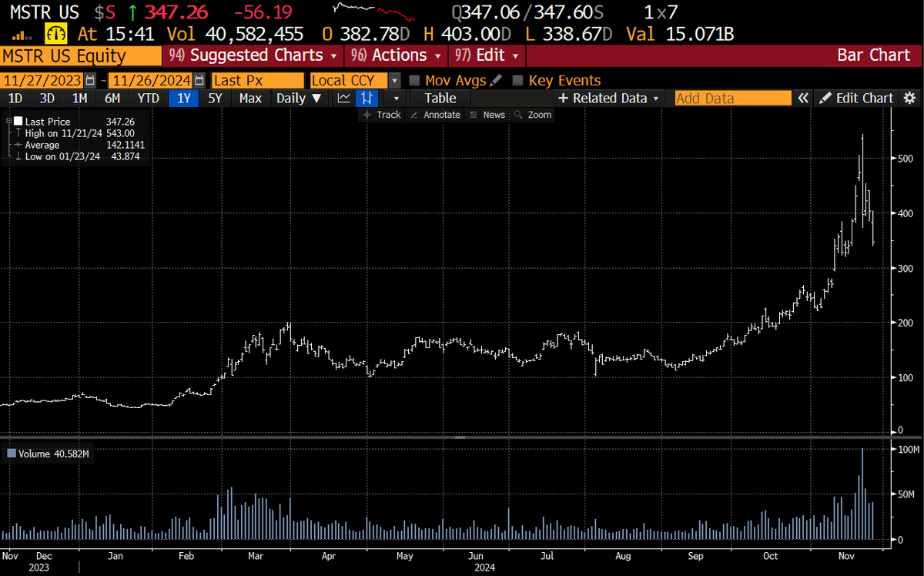Click the Bar Chart title label
This screenshot has width=924, height=576.
coord(873,55)
